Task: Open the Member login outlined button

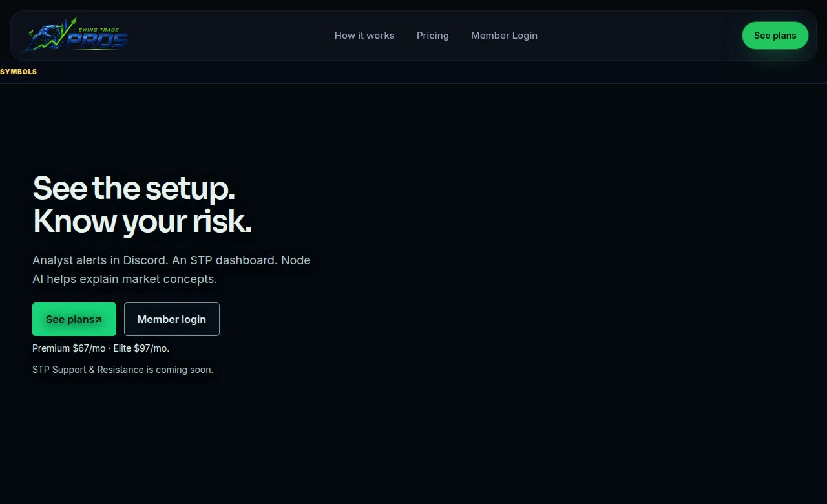Action: tap(172, 319)
